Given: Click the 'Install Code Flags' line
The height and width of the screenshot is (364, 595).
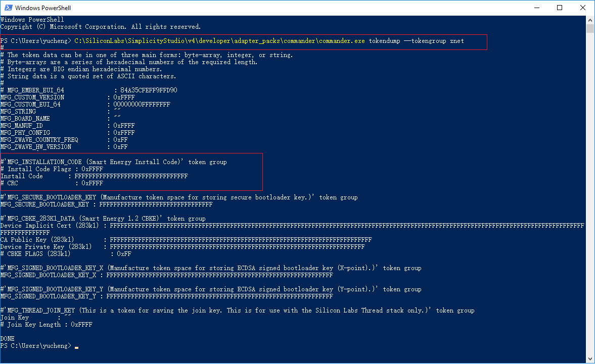Looking at the screenshot, I should tap(52, 169).
